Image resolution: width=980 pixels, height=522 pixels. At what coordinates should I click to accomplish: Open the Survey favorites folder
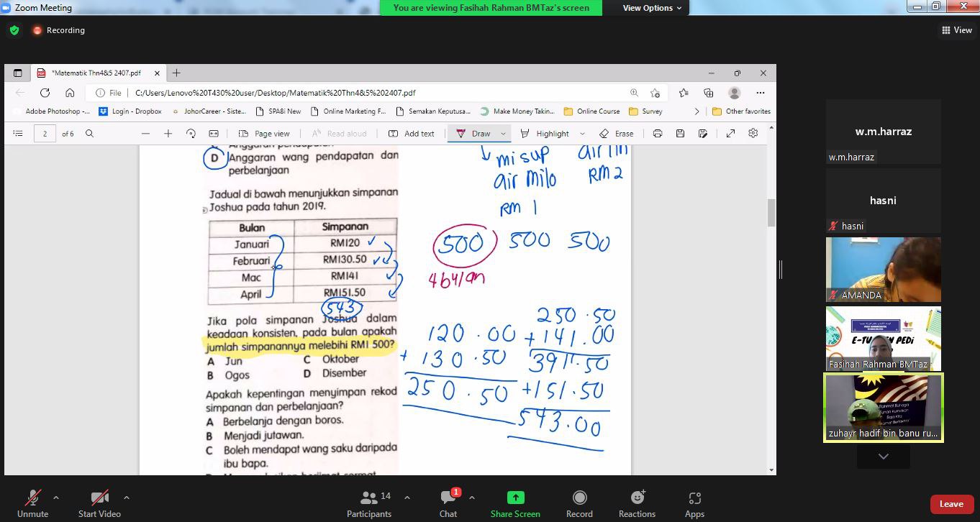645,111
